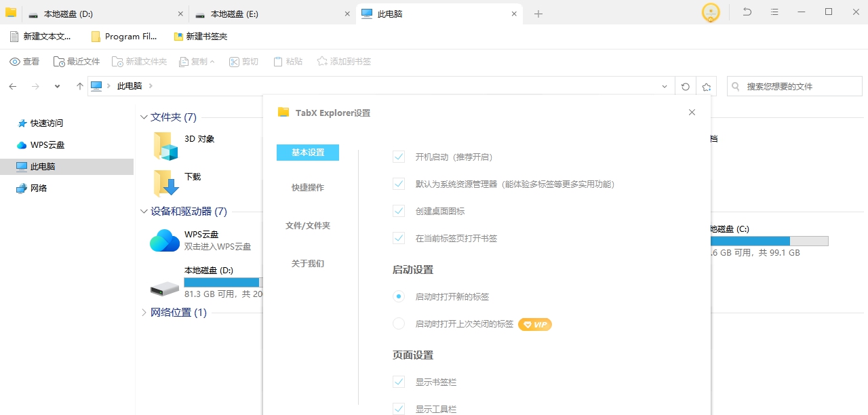The width and height of the screenshot is (868, 415).
Task: Open the address bar dropdown arrow
Action: (x=665, y=86)
